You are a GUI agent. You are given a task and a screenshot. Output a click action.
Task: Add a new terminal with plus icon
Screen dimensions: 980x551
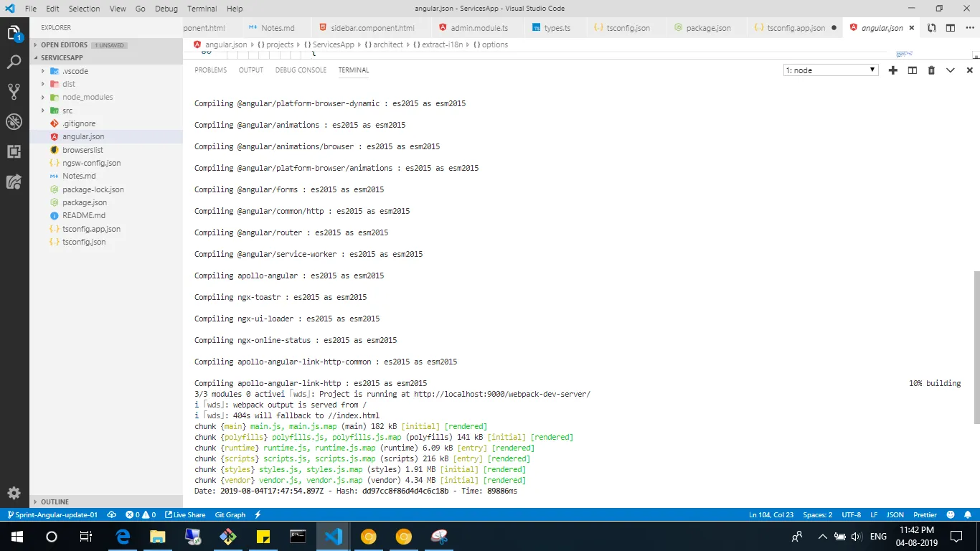pyautogui.click(x=893, y=70)
